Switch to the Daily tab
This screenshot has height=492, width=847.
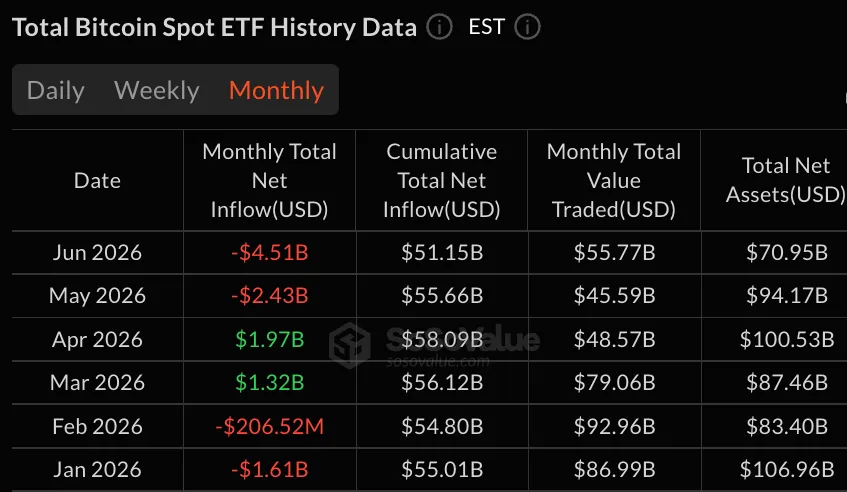[56, 90]
